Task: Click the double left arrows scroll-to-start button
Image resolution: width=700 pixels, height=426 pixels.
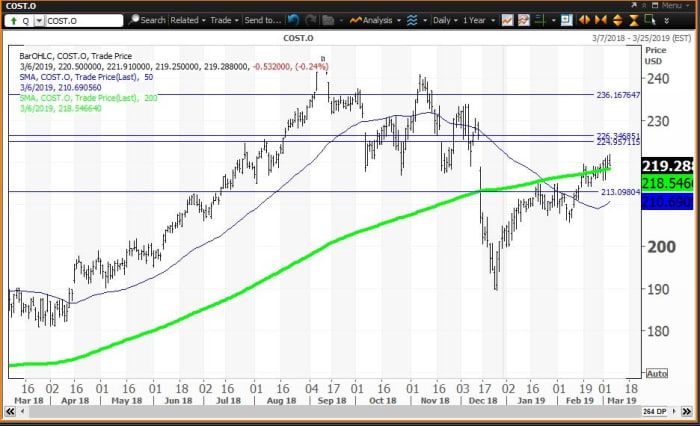Action: pos(10,411)
